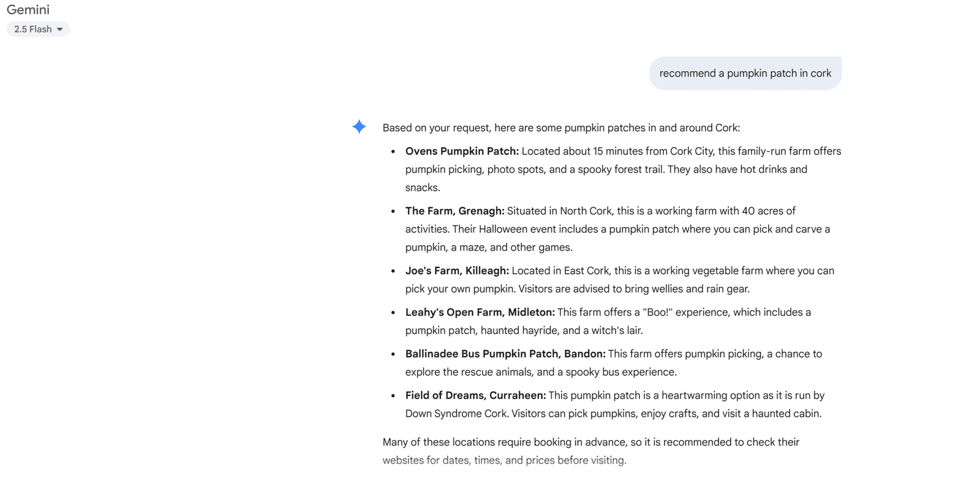Click the 'Based on your request' intro sentence
Image resolution: width=980 pixels, height=477 pixels.
[x=560, y=128]
